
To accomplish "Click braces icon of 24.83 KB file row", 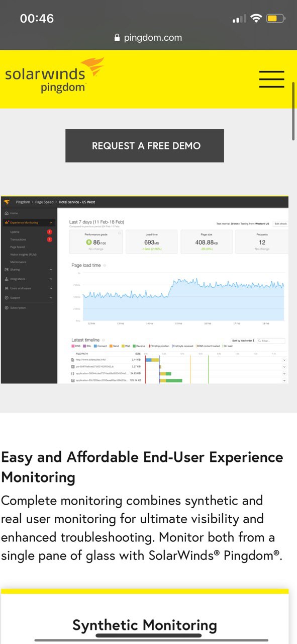I will point(73,374).
